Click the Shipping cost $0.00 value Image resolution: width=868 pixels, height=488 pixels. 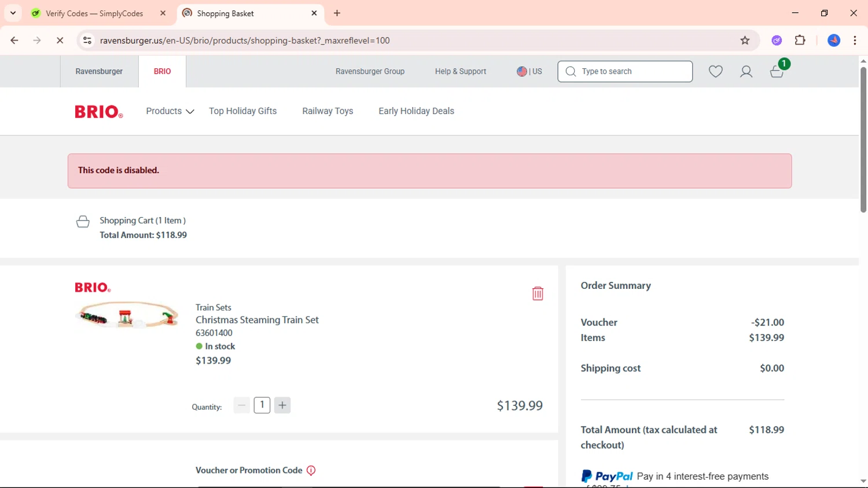click(772, 368)
